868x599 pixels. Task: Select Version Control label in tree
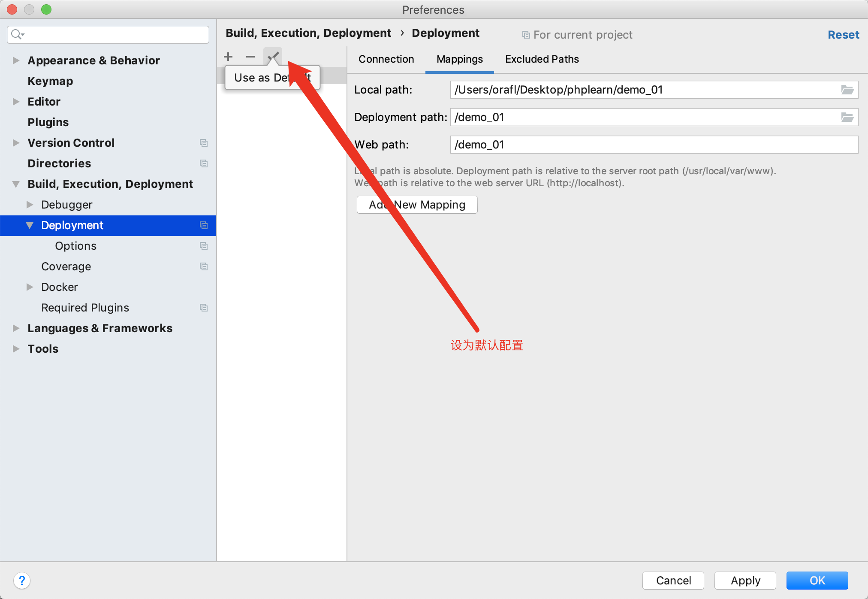71,143
